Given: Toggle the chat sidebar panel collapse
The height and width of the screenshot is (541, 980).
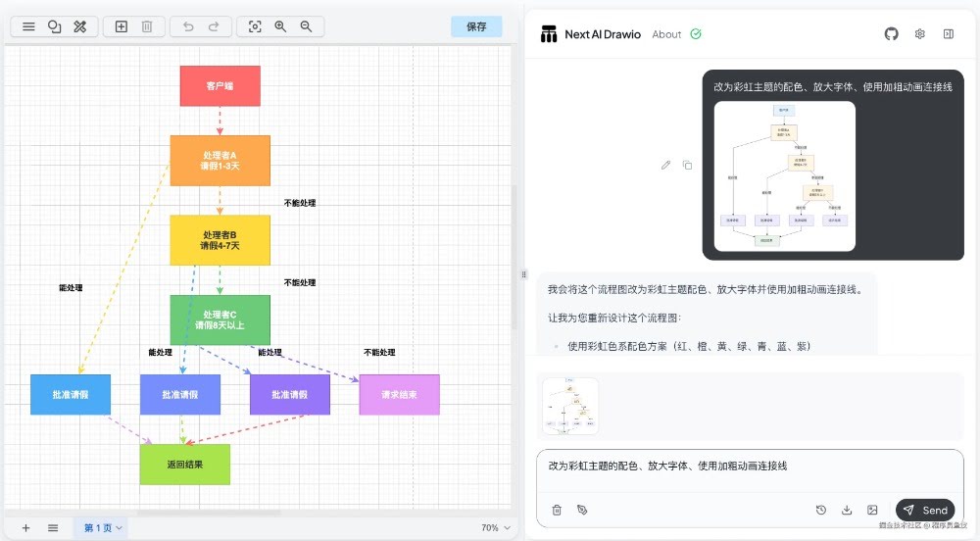Looking at the screenshot, I should tap(948, 34).
